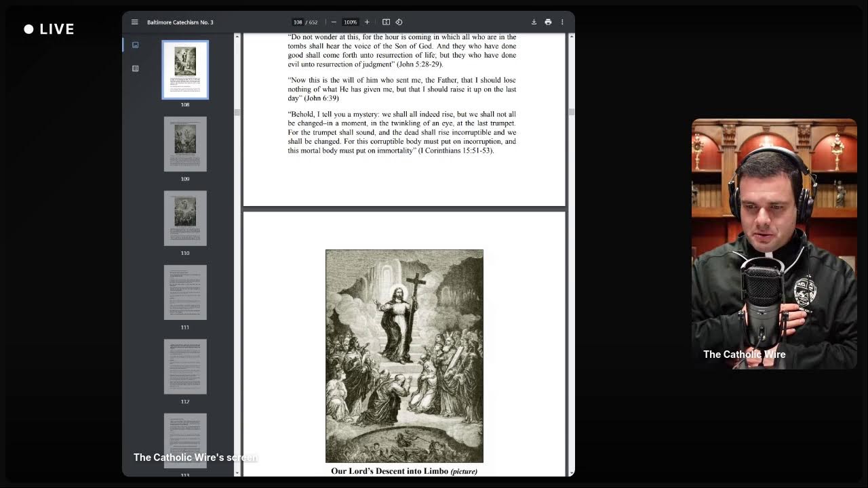Image resolution: width=868 pixels, height=488 pixels.
Task: Select page 111 thumbnail
Action: tap(185, 292)
